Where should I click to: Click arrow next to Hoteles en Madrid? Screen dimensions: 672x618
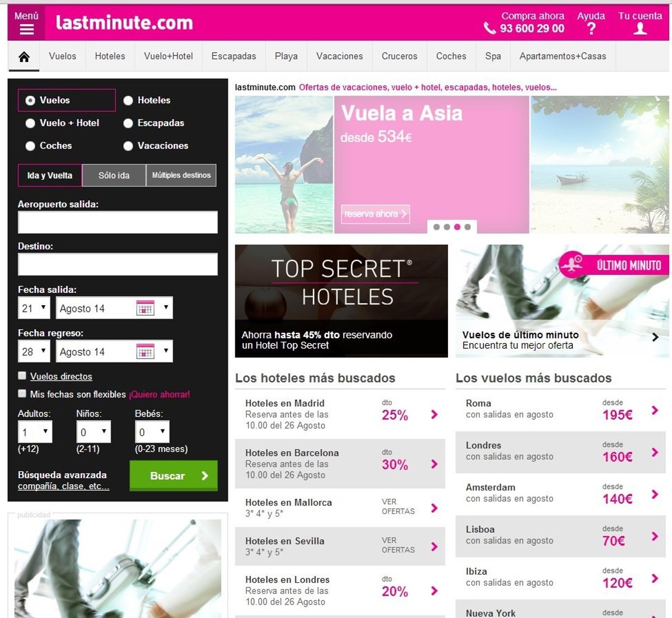434,414
